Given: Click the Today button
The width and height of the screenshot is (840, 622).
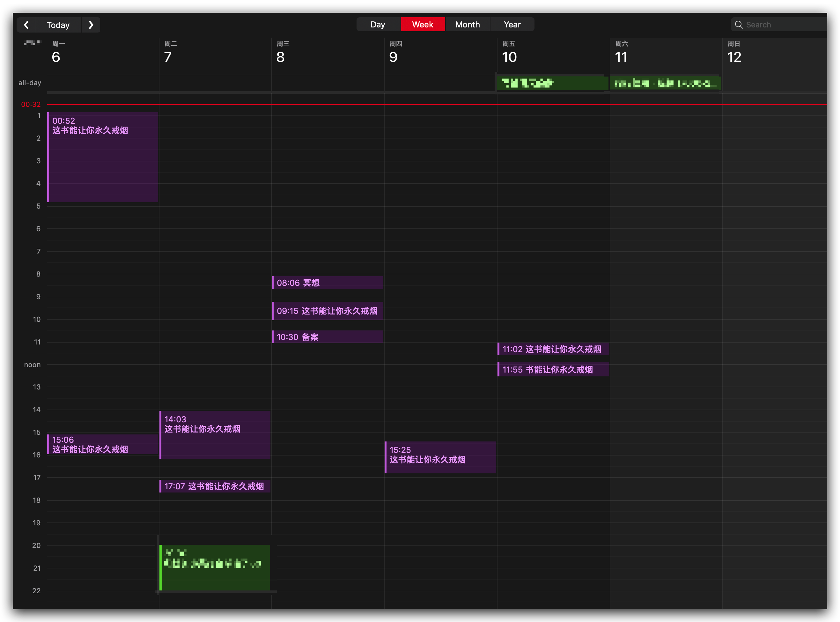Looking at the screenshot, I should coord(58,25).
